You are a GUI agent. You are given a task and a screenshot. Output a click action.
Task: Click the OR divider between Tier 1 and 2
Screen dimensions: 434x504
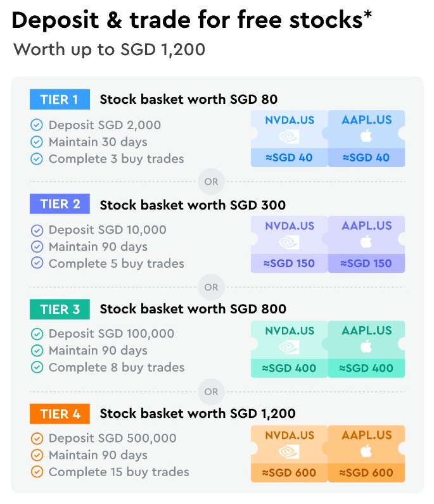(211, 182)
